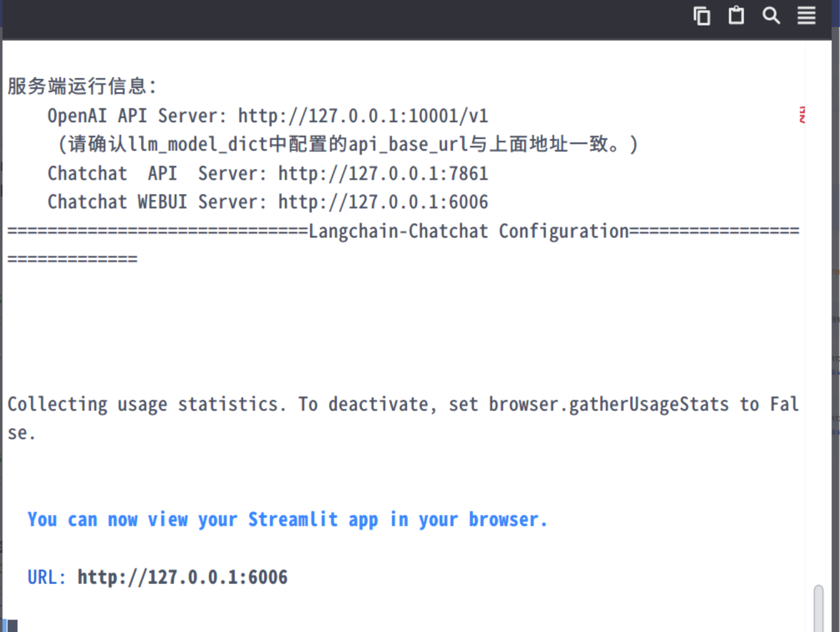Click the "OpenAI API Server:" label text
This screenshot has height=632, width=840.
pyautogui.click(x=136, y=116)
